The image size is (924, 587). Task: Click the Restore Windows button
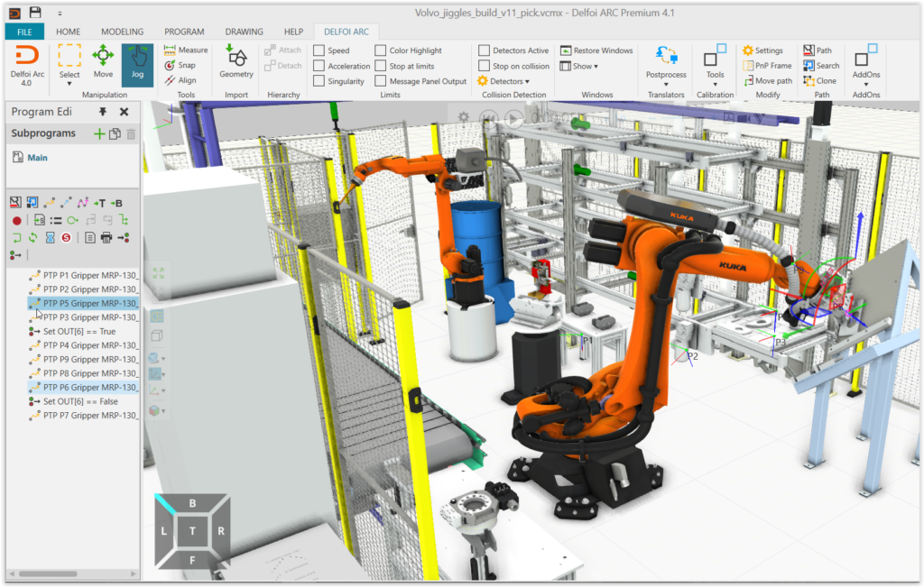coord(596,51)
